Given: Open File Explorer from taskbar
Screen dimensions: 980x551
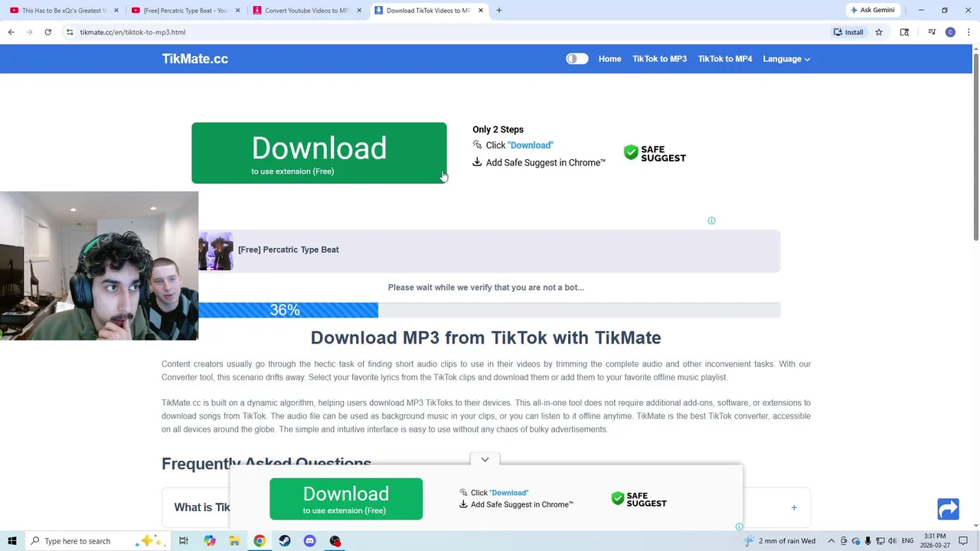Looking at the screenshot, I should [x=234, y=541].
